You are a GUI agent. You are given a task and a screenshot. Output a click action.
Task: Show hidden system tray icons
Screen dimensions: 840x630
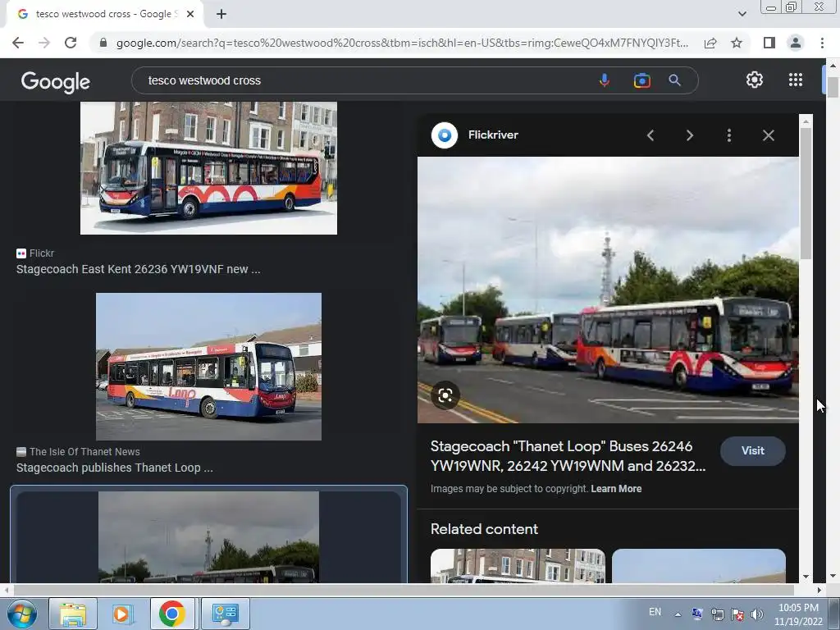(678, 614)
